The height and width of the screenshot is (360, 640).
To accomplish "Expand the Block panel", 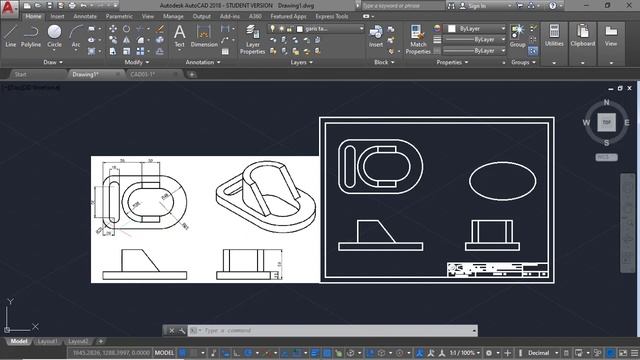I will pyautogui.click(x=384, y=62).
